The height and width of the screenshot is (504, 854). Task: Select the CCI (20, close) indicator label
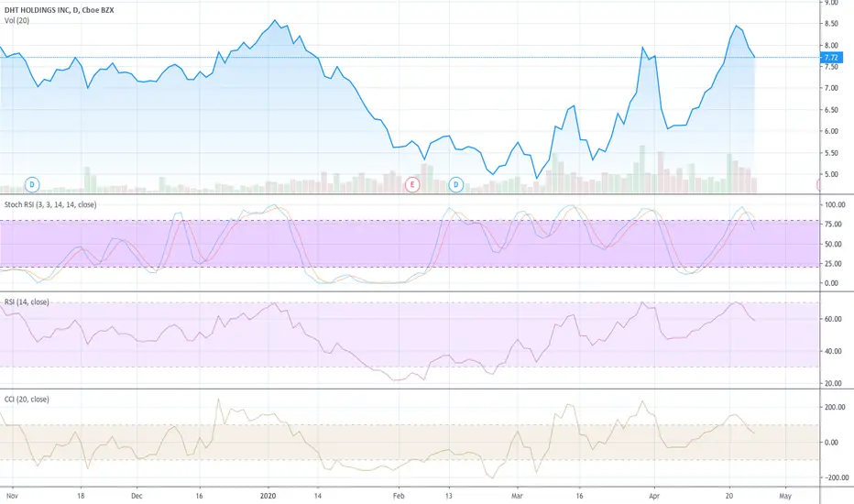pos(27,400)
